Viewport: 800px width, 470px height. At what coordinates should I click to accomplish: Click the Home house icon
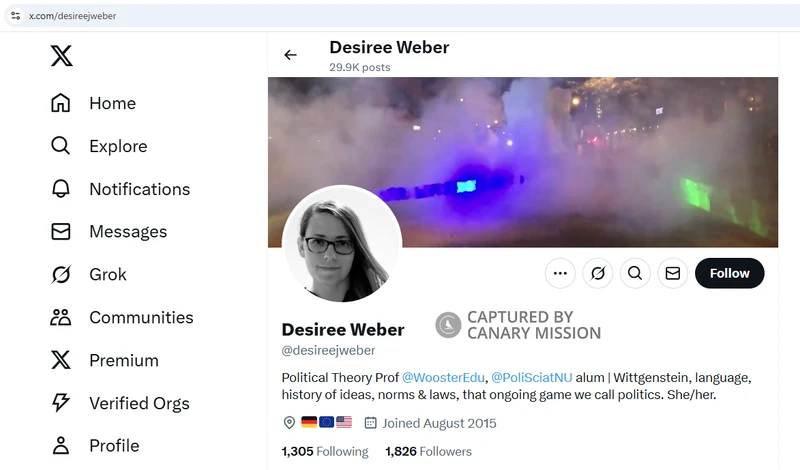point(61,103)
